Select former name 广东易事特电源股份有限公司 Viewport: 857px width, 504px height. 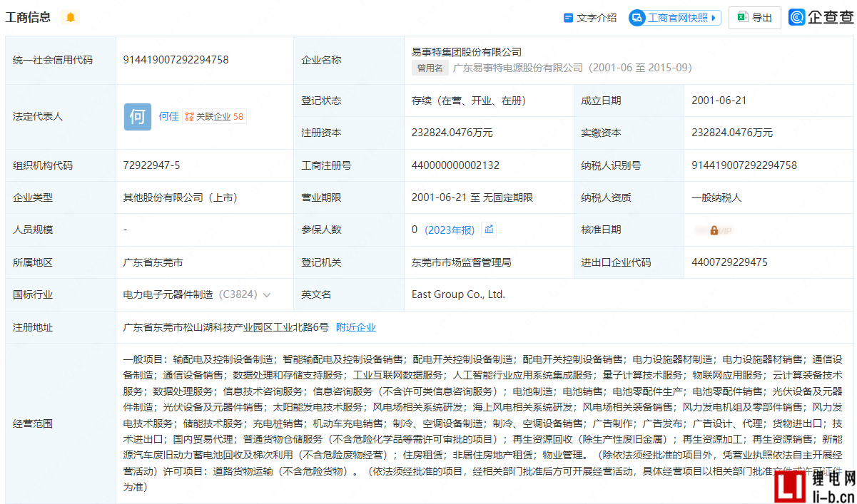517,68
